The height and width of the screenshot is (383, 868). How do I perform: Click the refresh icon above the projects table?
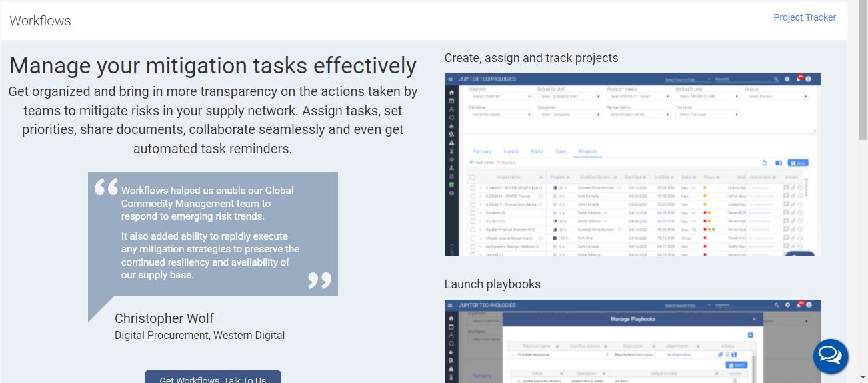pyautogui.click(x=765, y=163)
